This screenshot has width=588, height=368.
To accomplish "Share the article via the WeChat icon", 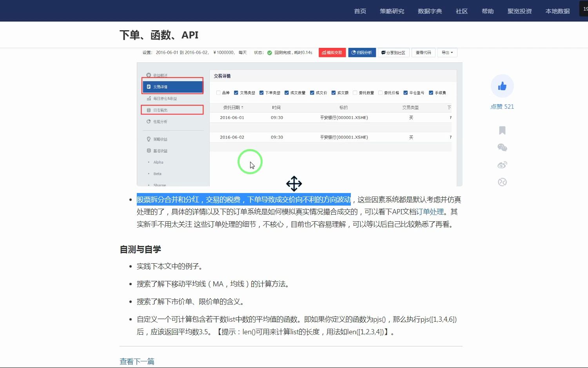I will (x=502, y=148).
